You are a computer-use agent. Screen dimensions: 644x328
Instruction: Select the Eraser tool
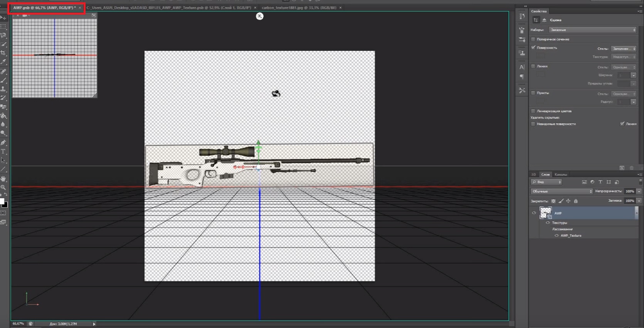coord(3,107)
